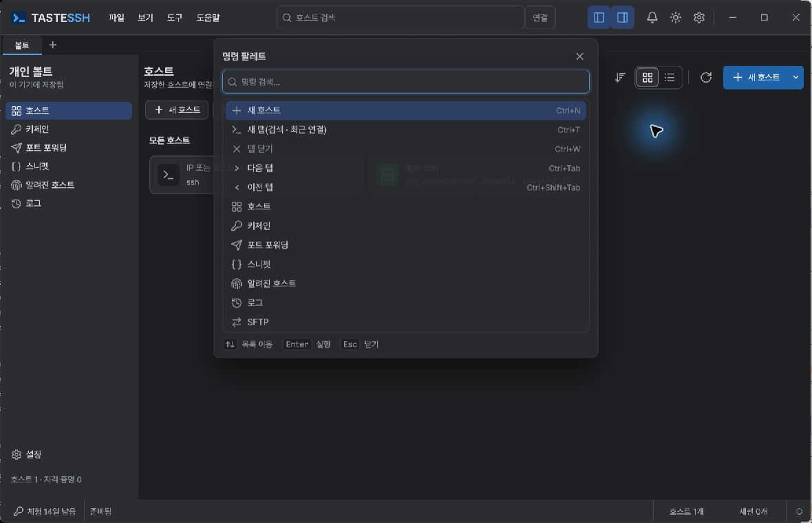The width and height of the screenshot is (812, 523).
Task: Switch to list view
Action: (670, 78)
